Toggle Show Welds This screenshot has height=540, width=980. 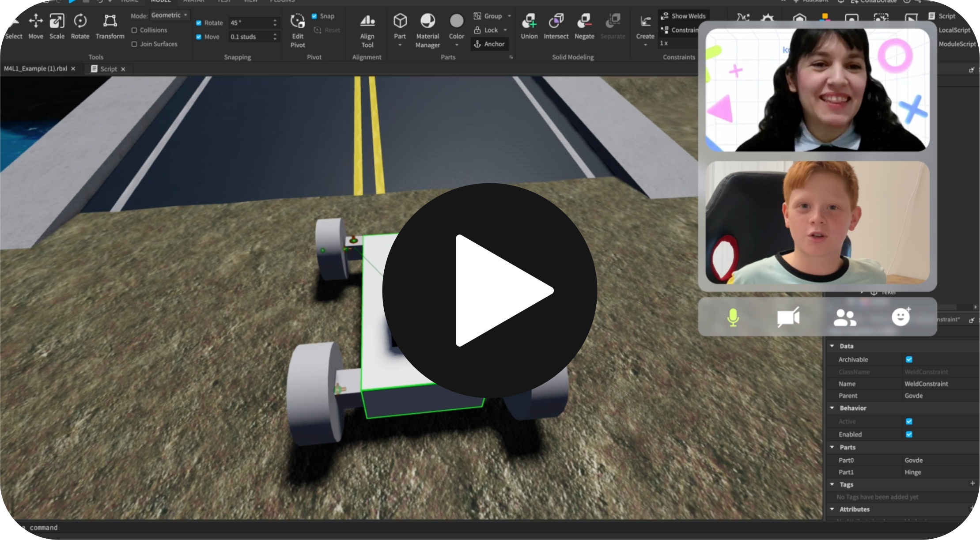click(683, 16)
